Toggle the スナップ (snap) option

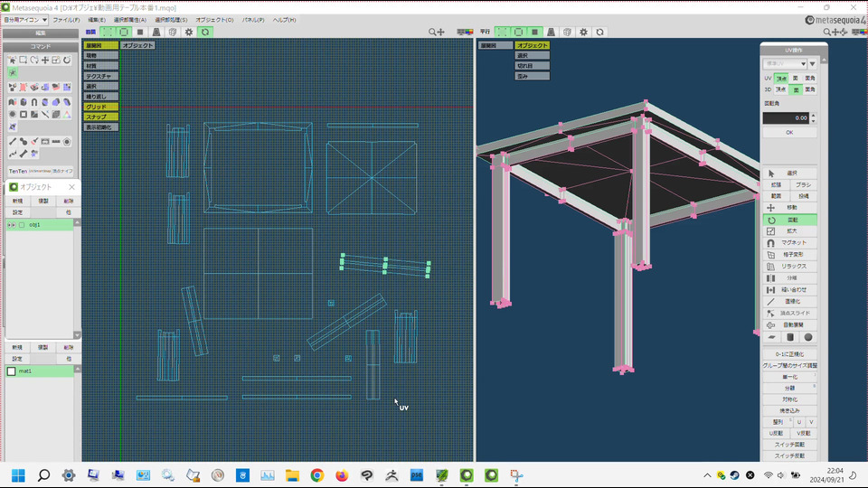pyautogui.click(x=100, y=117)
